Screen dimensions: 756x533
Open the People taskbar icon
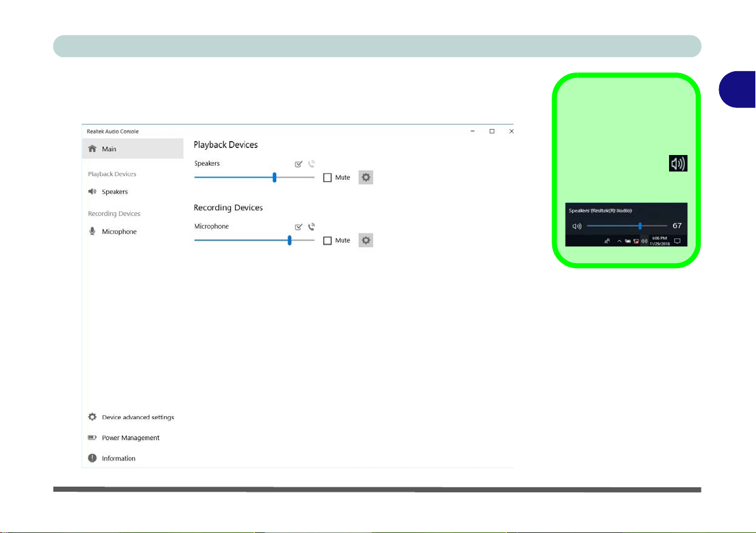[x=607, y=241]
